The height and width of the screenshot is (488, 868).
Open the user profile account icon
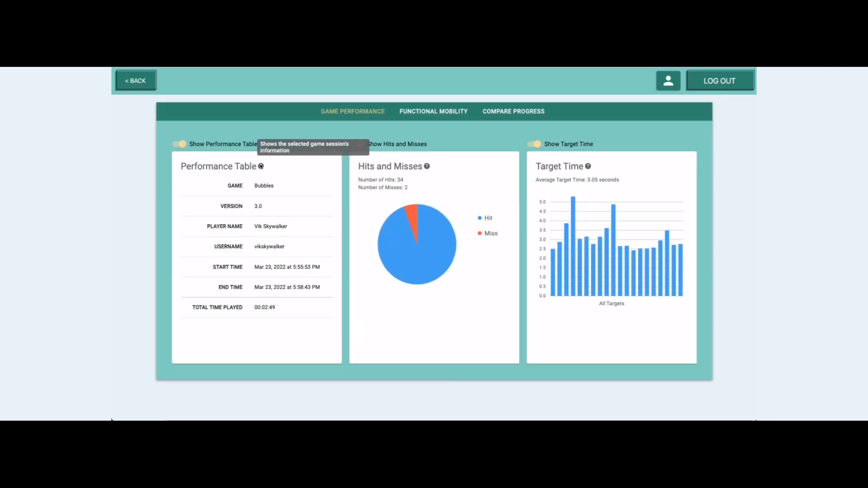(x=668, y=80)
